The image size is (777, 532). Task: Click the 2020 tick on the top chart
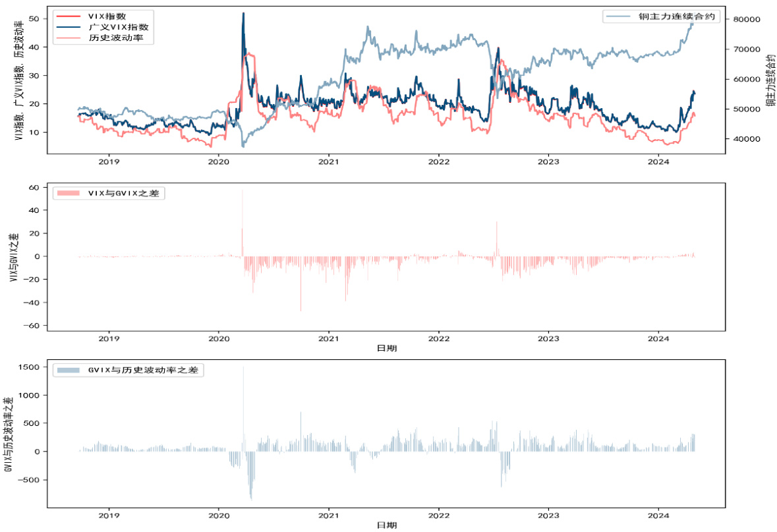pyautogui.click(x=219, y=162)
